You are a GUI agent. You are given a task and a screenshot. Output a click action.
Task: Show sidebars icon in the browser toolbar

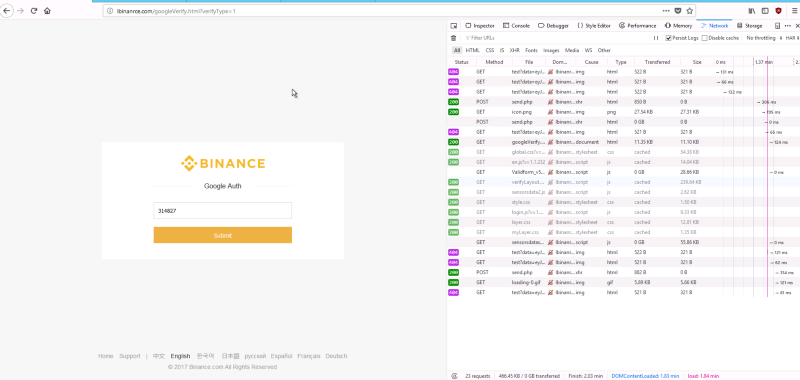(765, 11)
